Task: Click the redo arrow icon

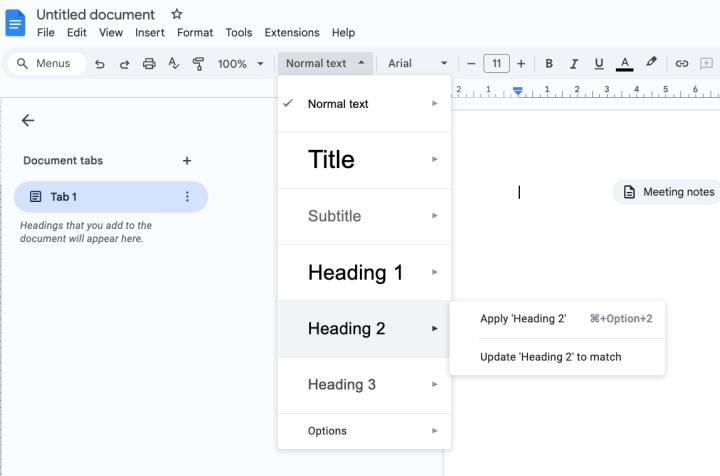Action: pyautogui.click(x=125, y=63)
